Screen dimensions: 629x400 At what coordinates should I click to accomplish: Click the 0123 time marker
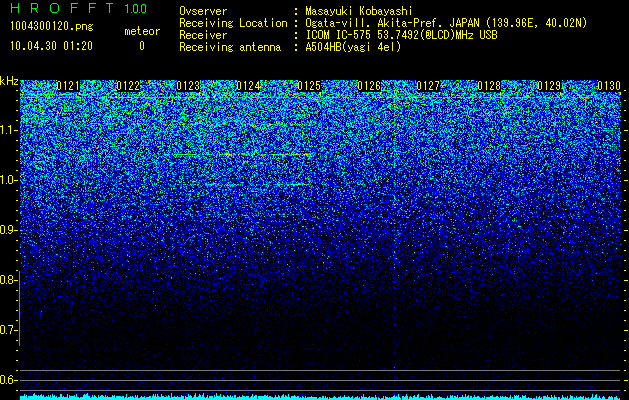(x=188, y=86)
